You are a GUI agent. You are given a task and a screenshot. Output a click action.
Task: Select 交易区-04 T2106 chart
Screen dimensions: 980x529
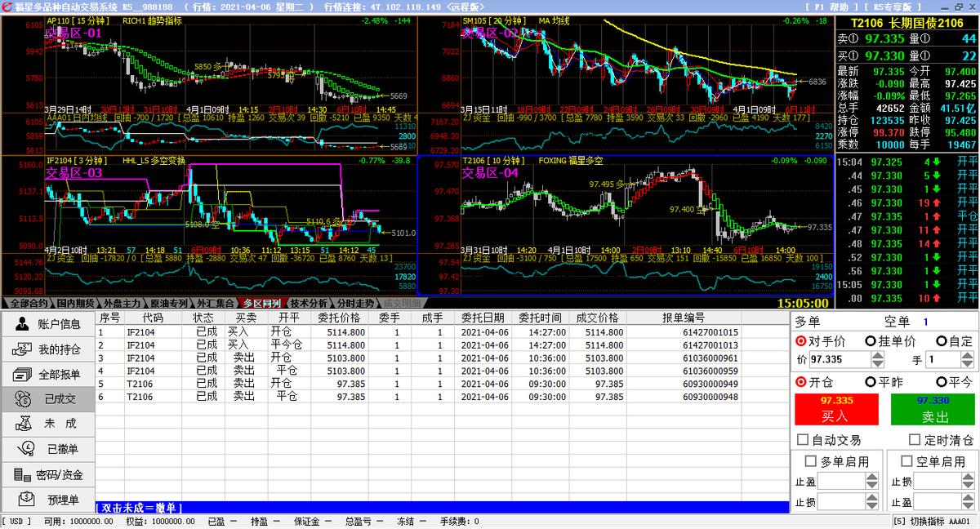tap(626, 225)
